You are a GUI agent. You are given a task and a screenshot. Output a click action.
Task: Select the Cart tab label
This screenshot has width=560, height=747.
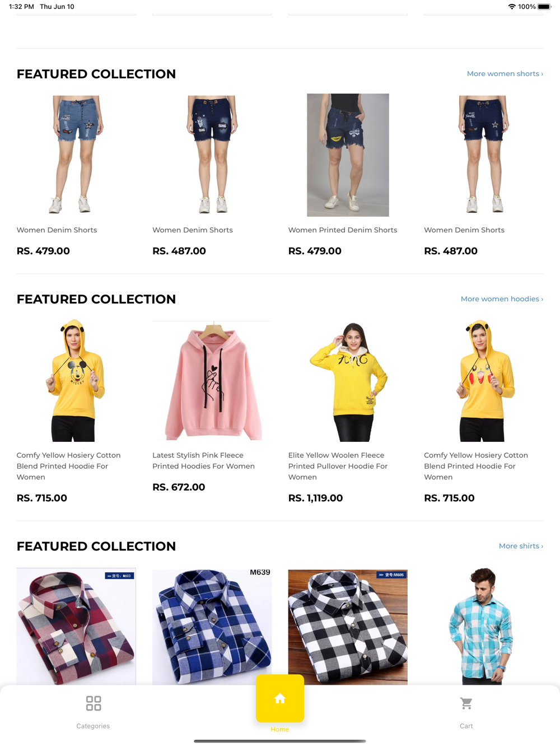pos(466,726)
